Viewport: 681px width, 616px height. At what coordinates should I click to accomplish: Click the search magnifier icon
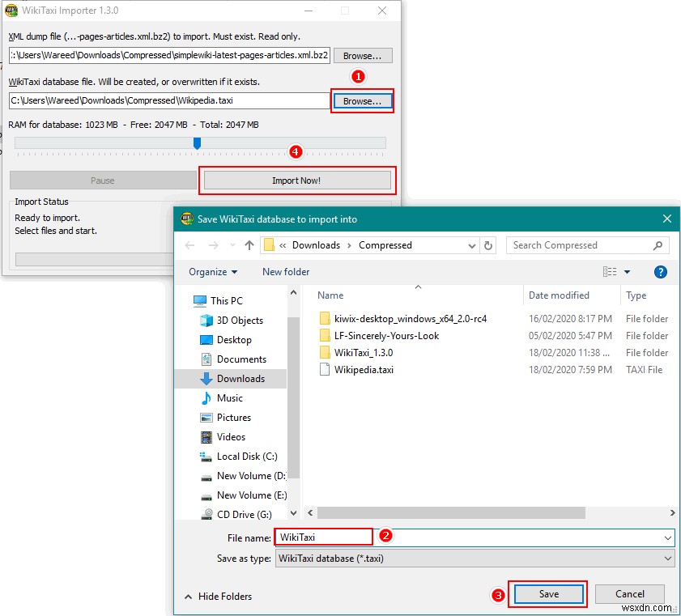(x=658, y=245)
